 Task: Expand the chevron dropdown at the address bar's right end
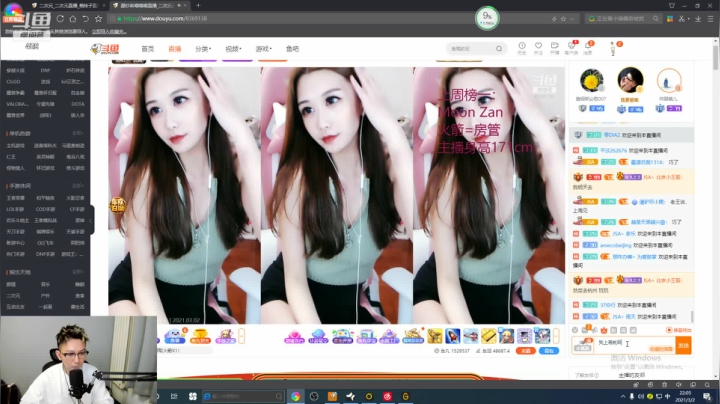[572, 19]
